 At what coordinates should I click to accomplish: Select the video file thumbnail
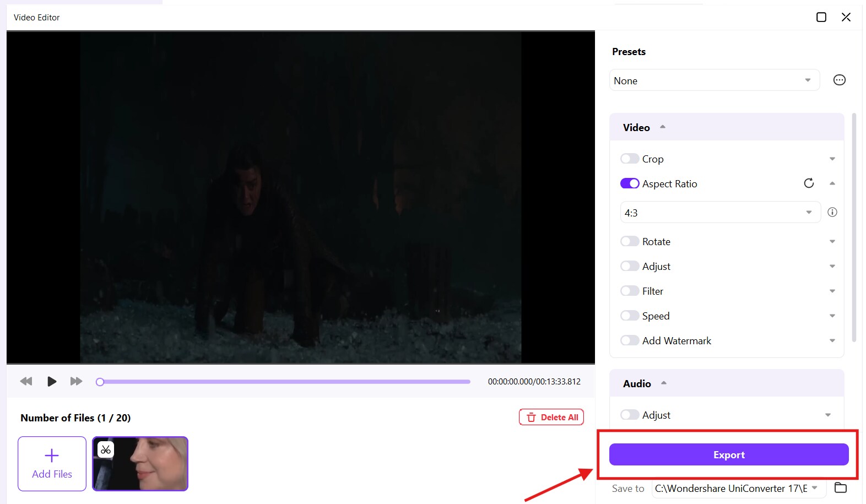click(x=140, y=464)
